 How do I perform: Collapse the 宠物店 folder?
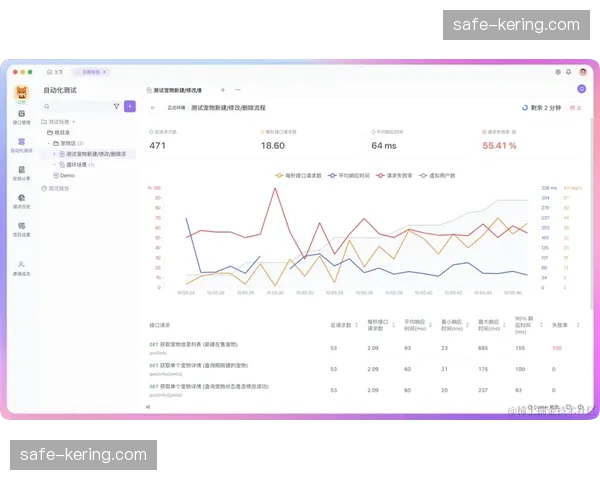pyautogui.click(x=51, y=143)
